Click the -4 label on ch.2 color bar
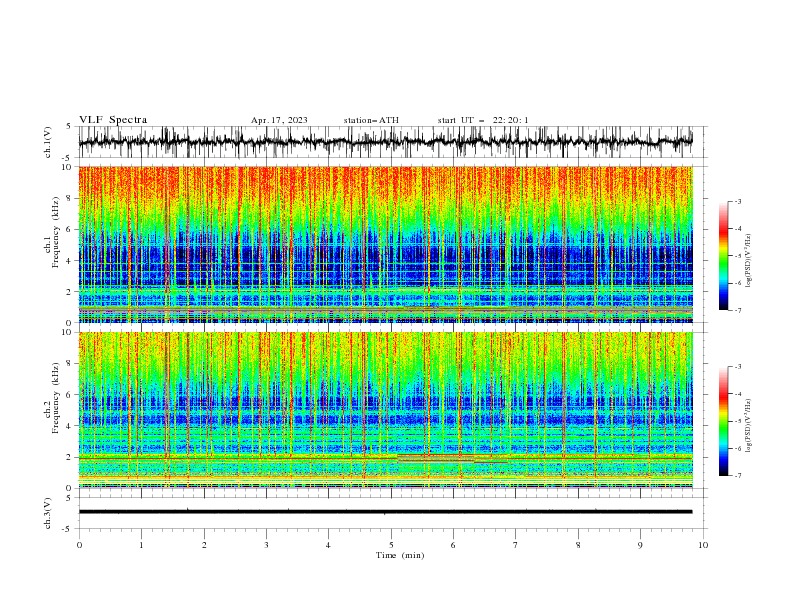The width and height of the screenshot is (792, 612). point(738,394)
